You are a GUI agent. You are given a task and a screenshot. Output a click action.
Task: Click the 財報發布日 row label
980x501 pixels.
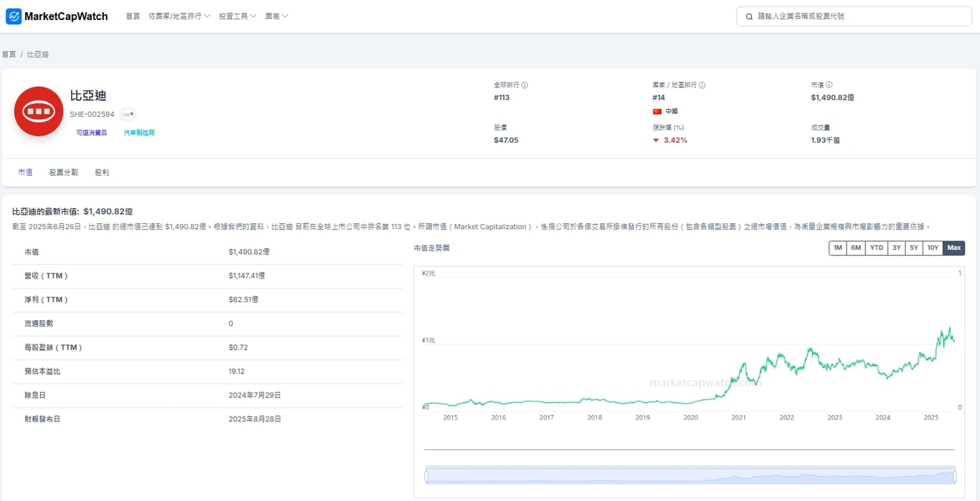coord(42,418)
